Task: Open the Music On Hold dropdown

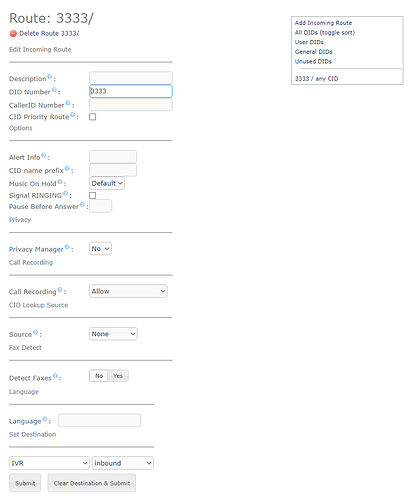Action: coord(107,183)
